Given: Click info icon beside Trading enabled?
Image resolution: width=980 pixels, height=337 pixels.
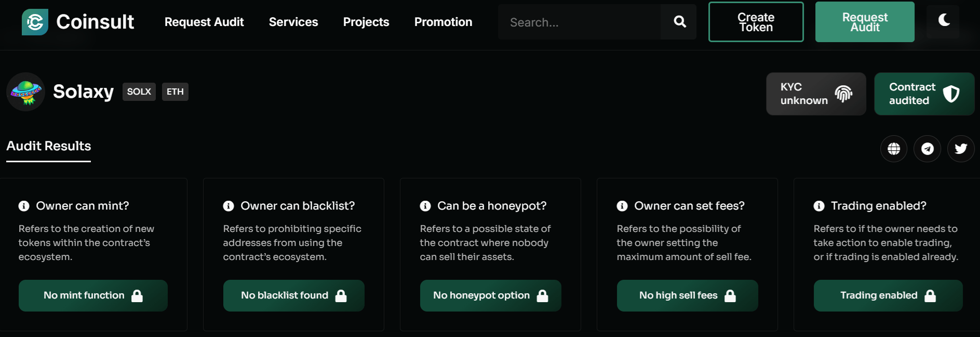Looking at the screenshot, I should pyautogui.click(x=819, y=206).
